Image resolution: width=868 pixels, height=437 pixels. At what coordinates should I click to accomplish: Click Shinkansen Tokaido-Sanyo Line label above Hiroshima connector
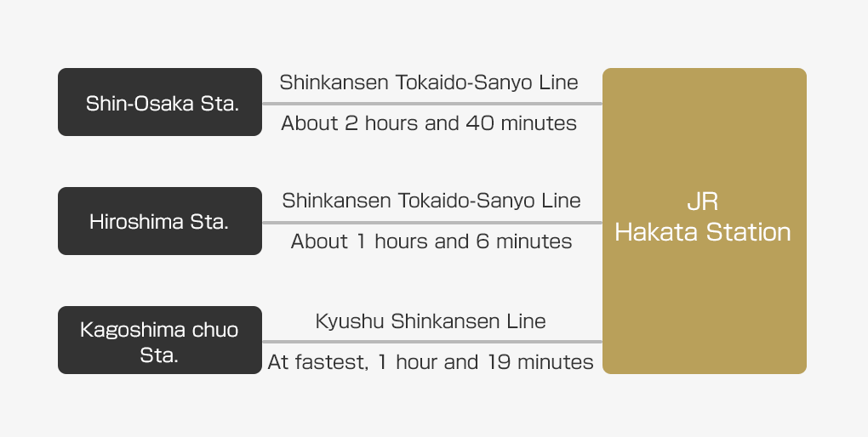[x=431, y=201]
